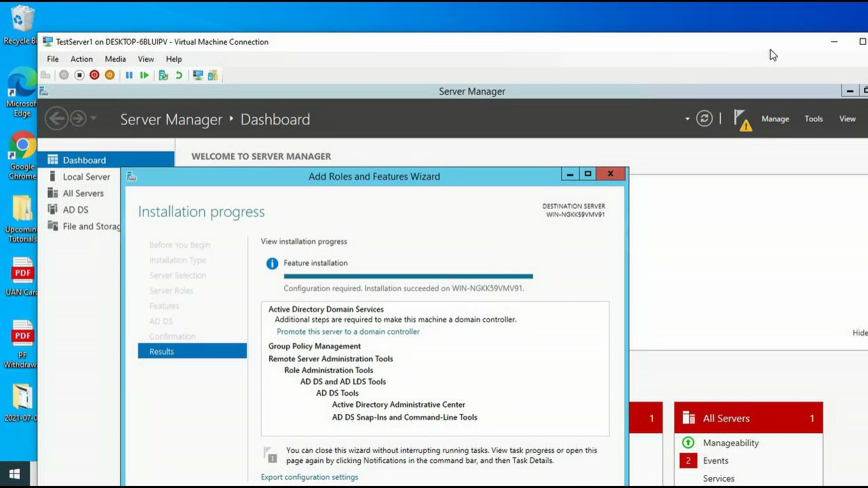The image size is (868, 488).
Task: Open the Media menu
Action: pos(115,59)
